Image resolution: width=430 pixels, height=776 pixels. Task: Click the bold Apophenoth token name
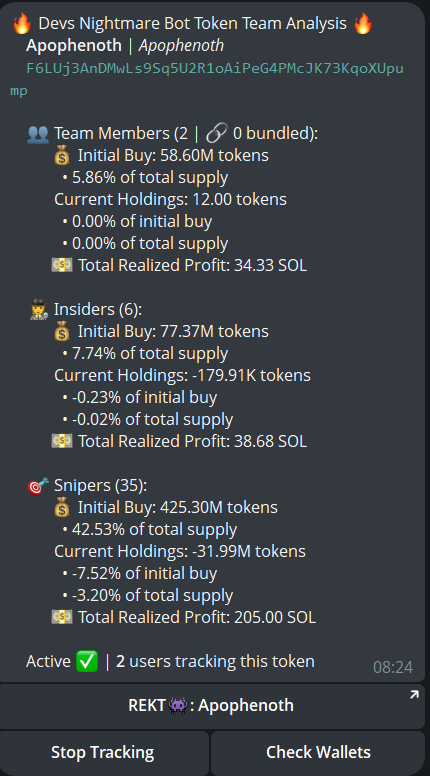click(74, 46)
